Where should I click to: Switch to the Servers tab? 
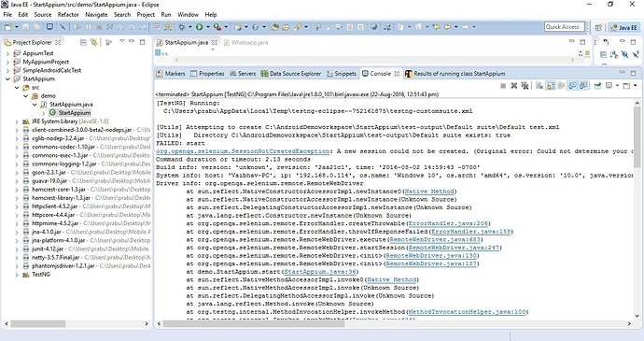pyautogui.click(x=243, y=74)
